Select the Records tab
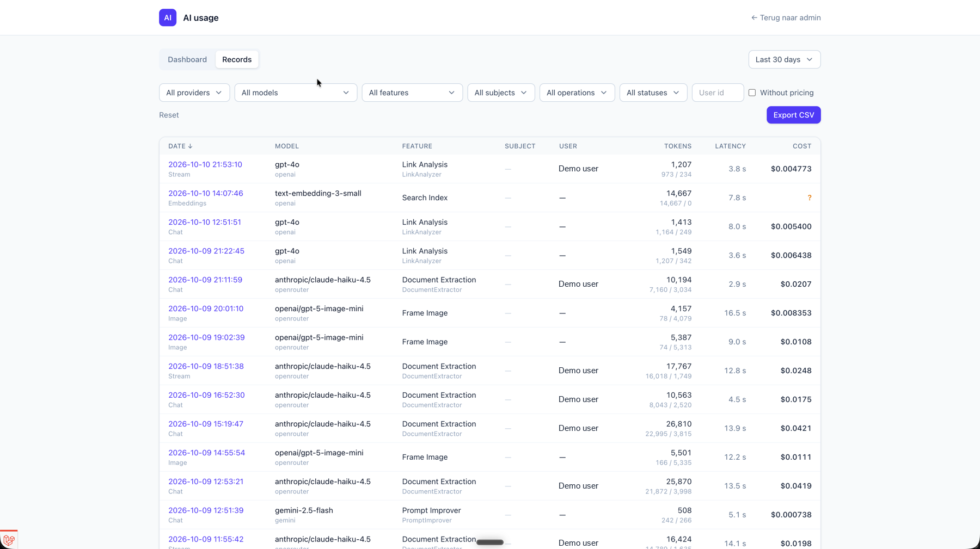The image size is (980, 549). click(x=237, y=59)
